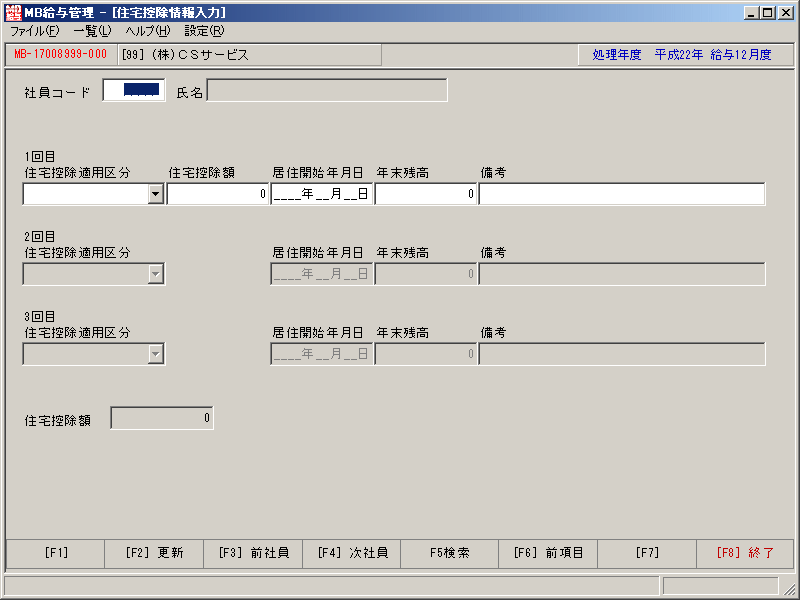The height and width of the screenshot is (600, 800).
Task: Click the 氏名 name field
Action: point(327,90)
